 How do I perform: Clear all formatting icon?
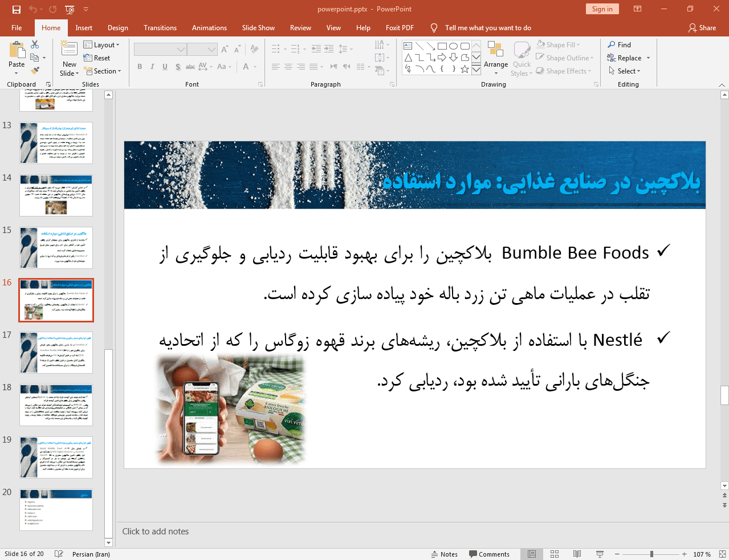click(254, 50)
